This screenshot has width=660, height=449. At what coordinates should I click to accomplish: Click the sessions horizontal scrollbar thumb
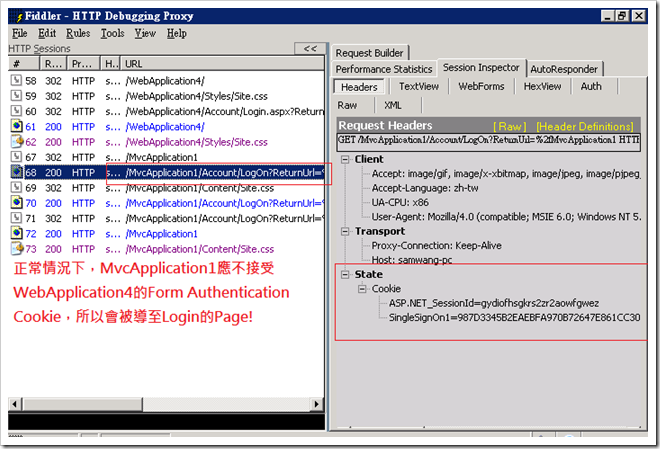click(x=82, y=404)
